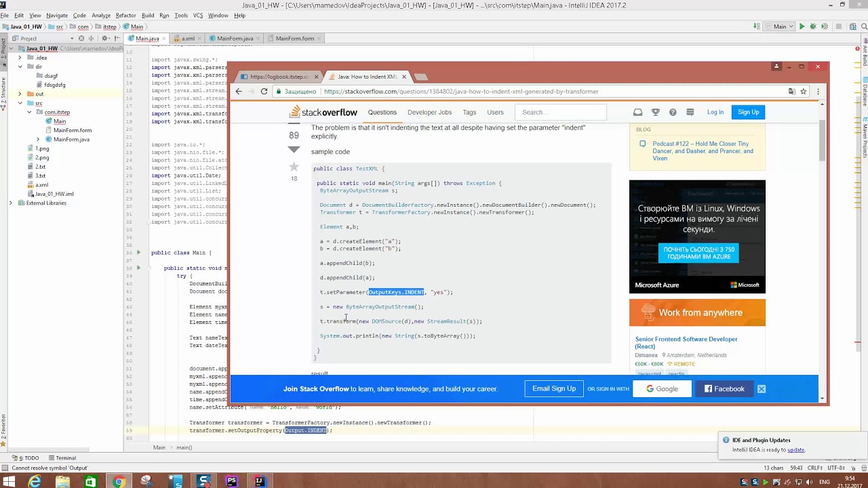The height and width of the screenshot is (488, 868).
Task: Sign in with the Facebook button
Action: pyautogui.click(x=724, y=389)
